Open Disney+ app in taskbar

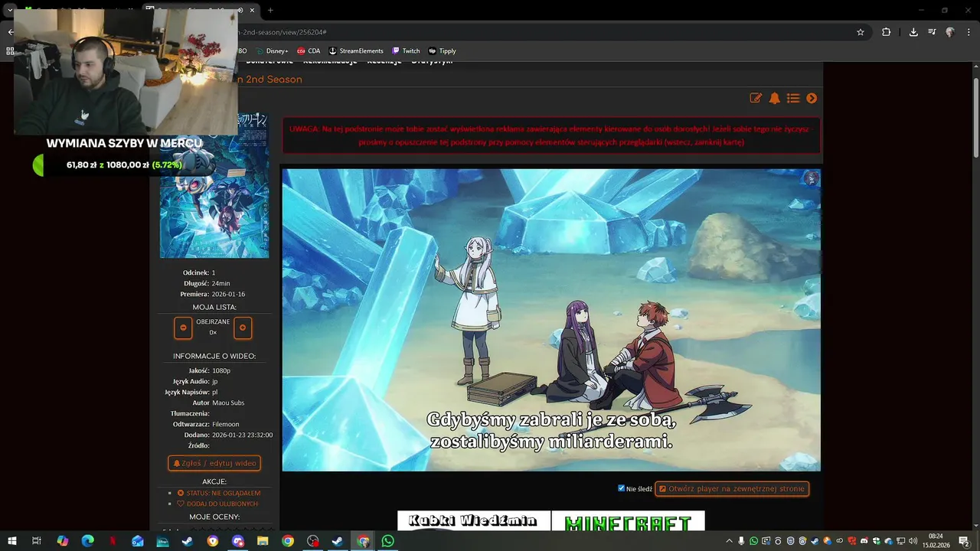point(162,541)
